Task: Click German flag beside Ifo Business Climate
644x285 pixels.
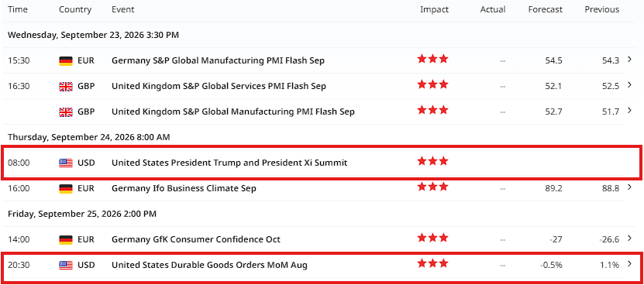Action: (66, 188)
